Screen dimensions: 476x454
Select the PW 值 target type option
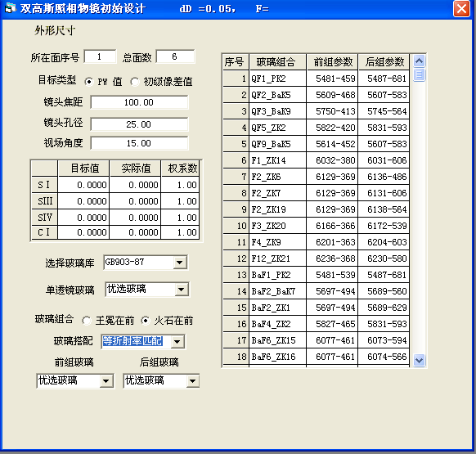click(88, 81)
